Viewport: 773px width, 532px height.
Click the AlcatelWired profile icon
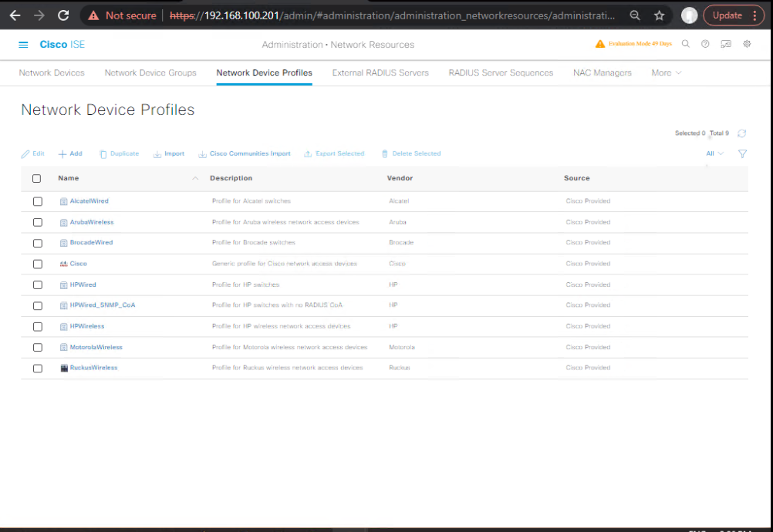coord(63,201)
